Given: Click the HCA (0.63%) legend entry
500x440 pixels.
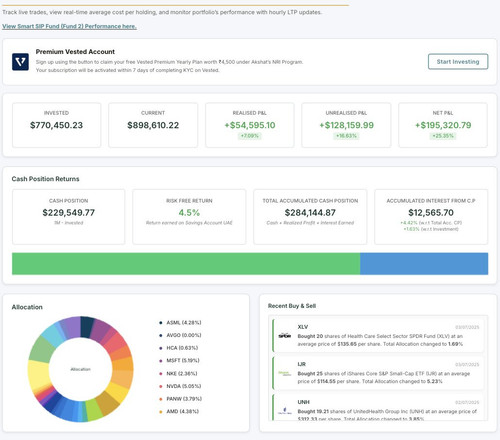Looking at the screenshot, I should pyautogui.click(x=179, y=348).
